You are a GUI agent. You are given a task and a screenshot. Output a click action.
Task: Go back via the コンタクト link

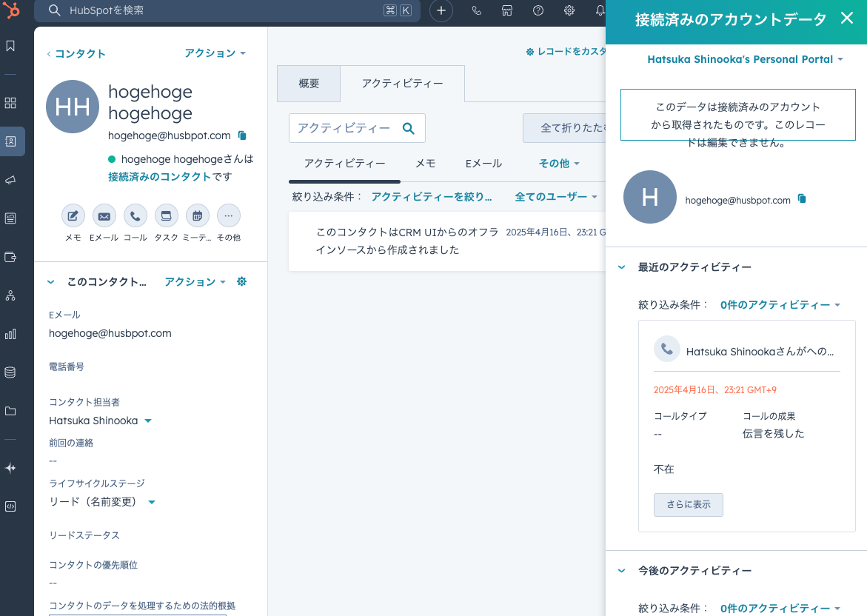click(x=76, y=53)
